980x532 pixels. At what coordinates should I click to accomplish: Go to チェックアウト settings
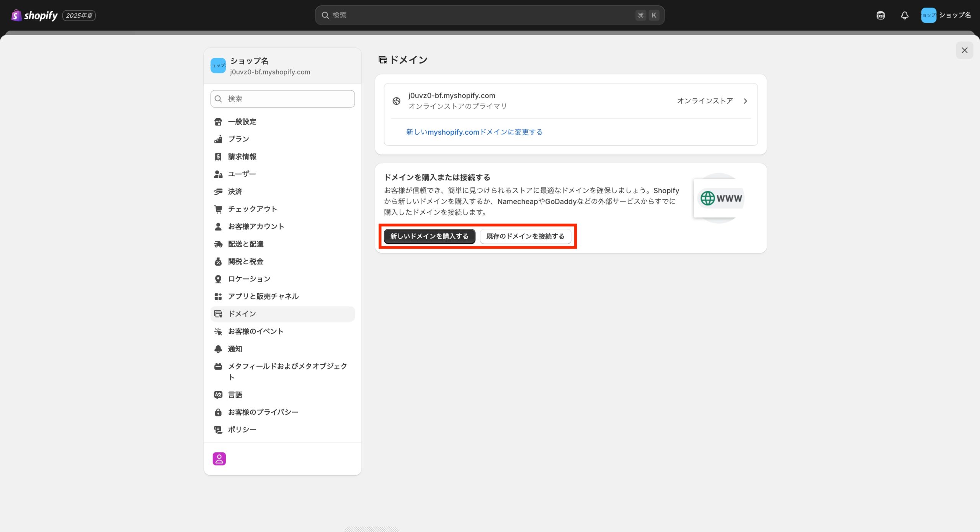tap(252, 209)
